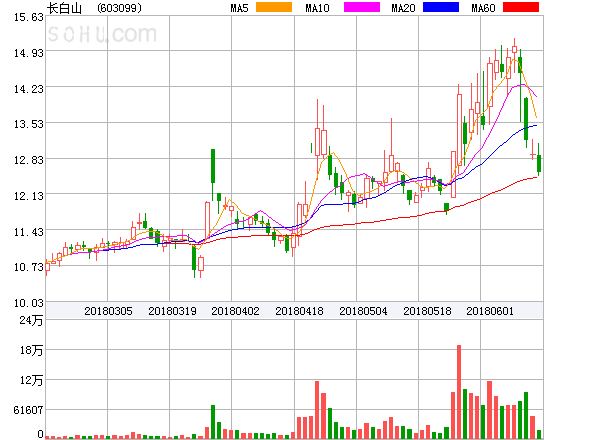Click the orange MA5 legend swatch

pos(274,7)
